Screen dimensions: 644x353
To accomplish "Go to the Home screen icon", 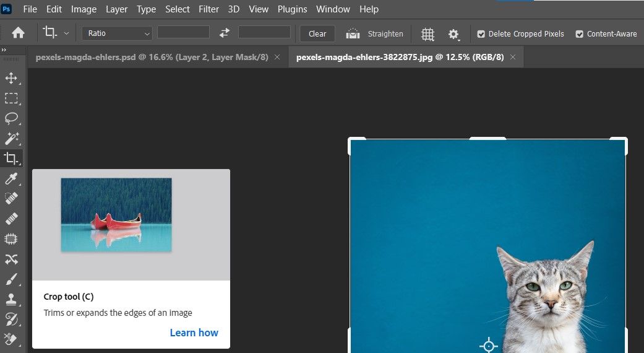I will pyautogui.click(x=18, y=33).
